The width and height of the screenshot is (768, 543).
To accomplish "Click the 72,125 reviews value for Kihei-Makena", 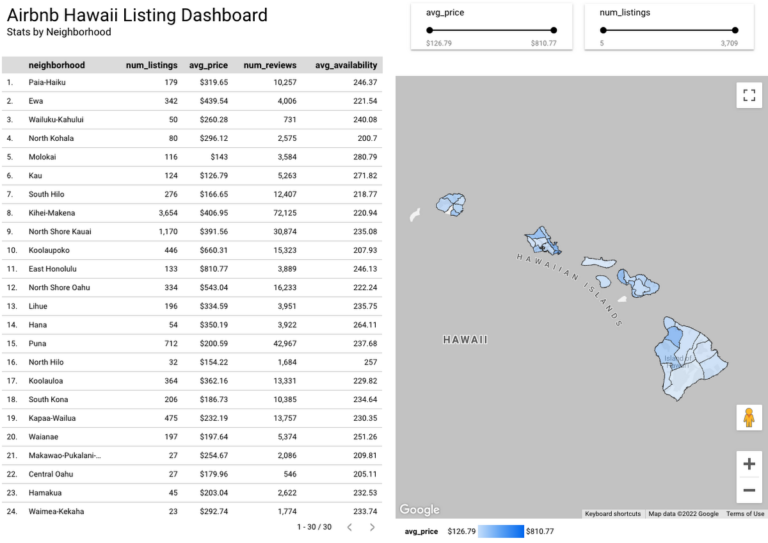I will [x=285, y=212].
